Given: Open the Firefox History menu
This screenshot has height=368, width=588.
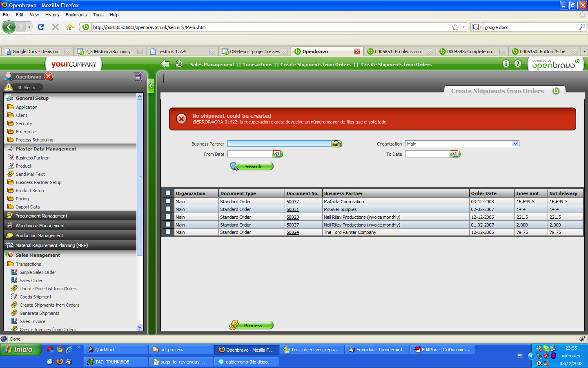Looking at the screenshot, I should [x=52, y=15].
